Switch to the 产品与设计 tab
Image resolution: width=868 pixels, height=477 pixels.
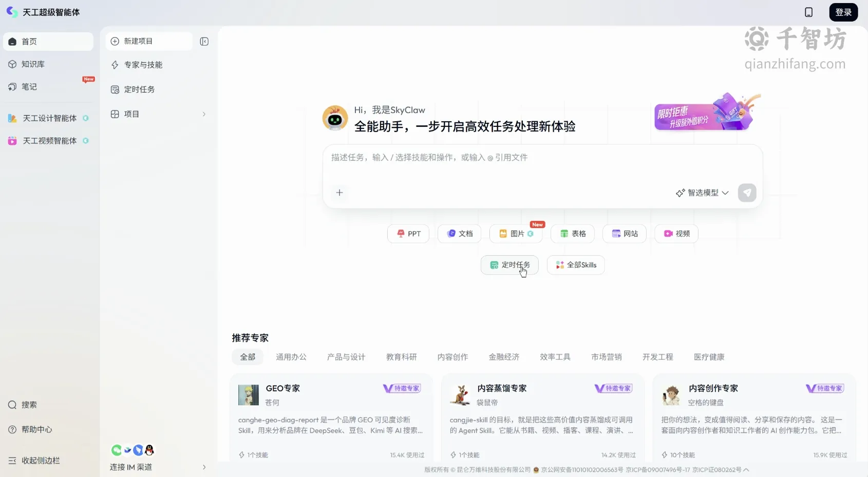click(346, 357)
